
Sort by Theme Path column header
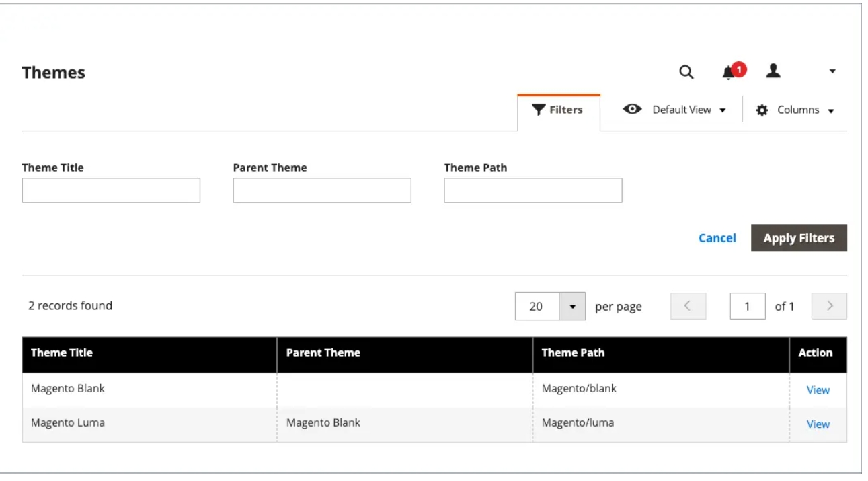click(661, 354)
